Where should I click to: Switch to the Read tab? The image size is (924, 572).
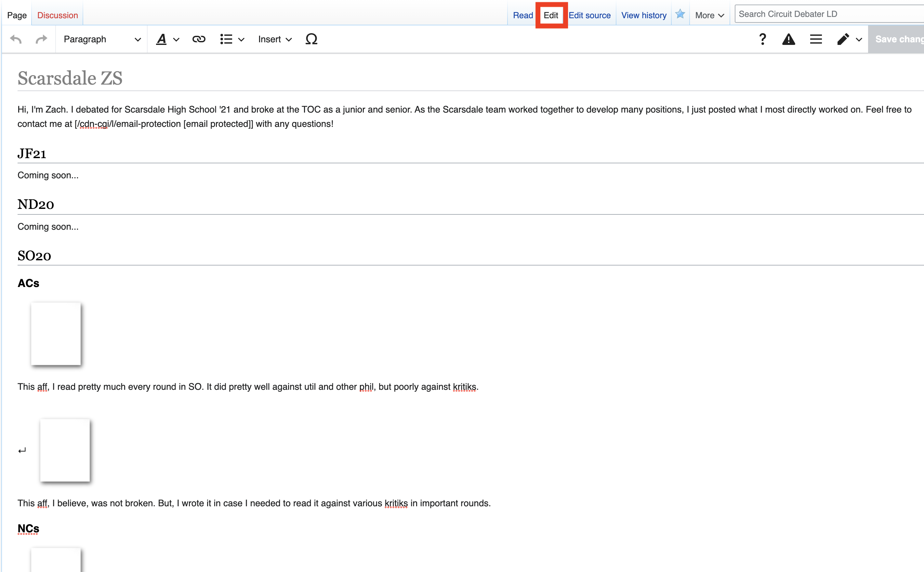tap(523, 15)
